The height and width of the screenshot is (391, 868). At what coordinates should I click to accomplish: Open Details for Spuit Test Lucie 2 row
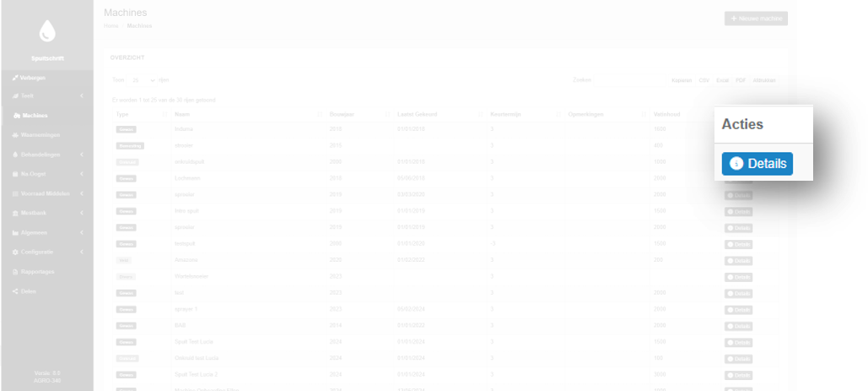tap(738, 376)
